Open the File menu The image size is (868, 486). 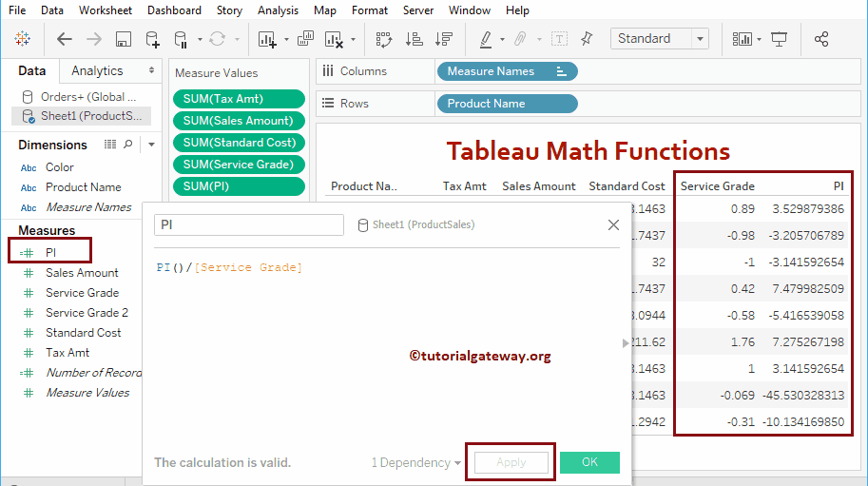[x=17, y=10]
